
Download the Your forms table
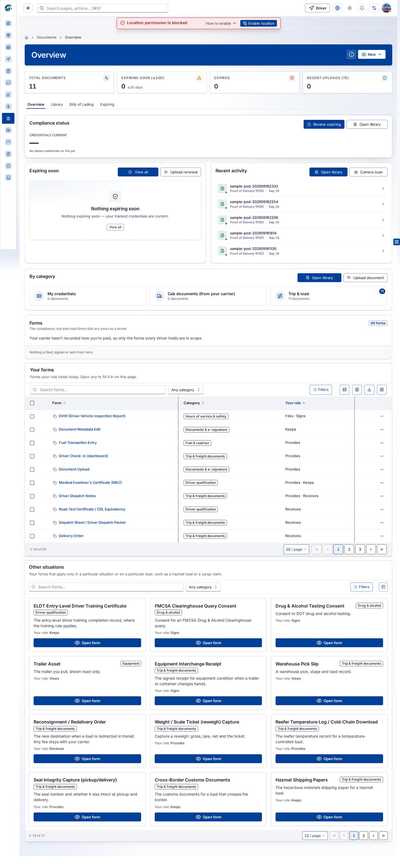click(x=369, y=390)
